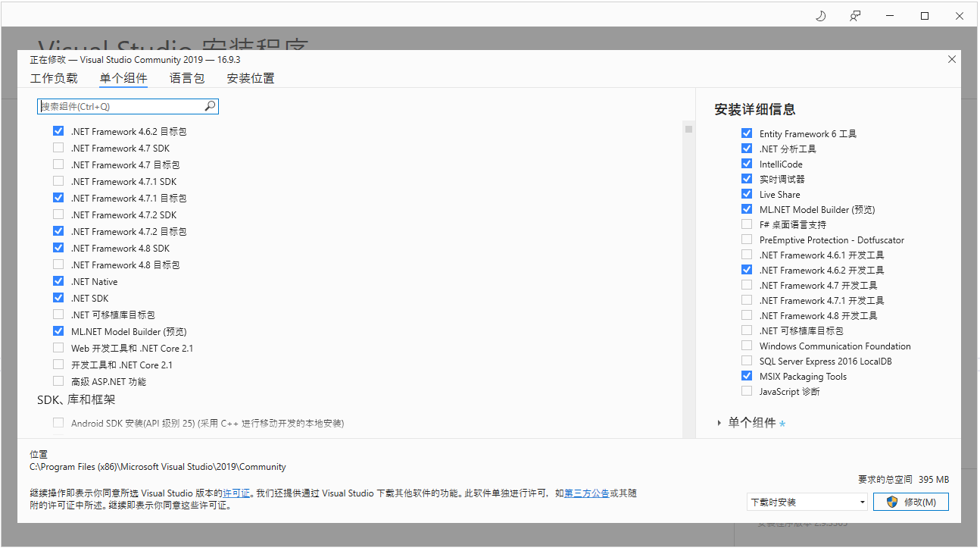Check .NET Framework 4.7.2 SDK
The width and height of the screenshot is (980, 551).
pos(58,214)
